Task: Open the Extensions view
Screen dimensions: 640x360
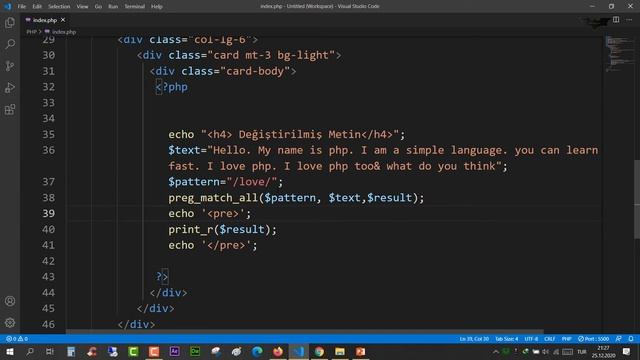Action: click(x=10, y=109)
